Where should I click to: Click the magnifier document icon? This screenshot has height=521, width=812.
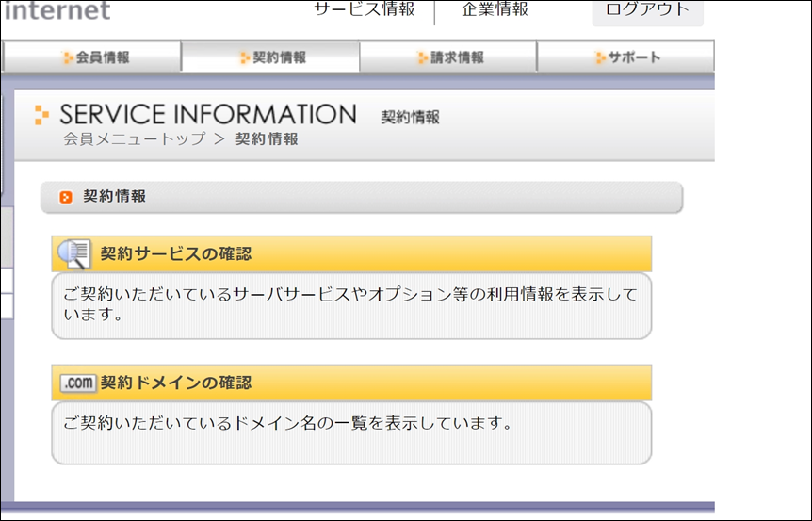[75, 253]
